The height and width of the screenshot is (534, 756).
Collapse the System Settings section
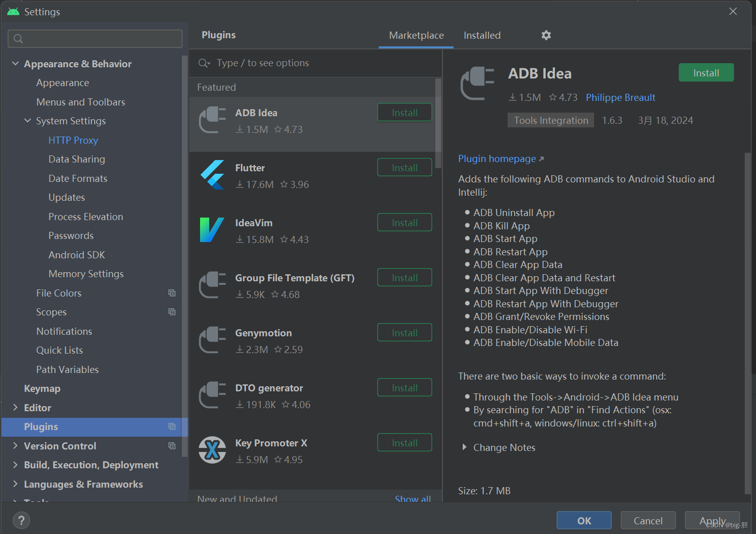[27, 121]
